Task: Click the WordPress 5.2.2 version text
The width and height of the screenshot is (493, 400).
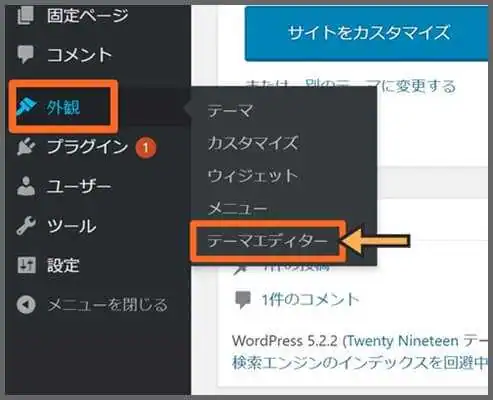Action: click(x=284, y=341)
